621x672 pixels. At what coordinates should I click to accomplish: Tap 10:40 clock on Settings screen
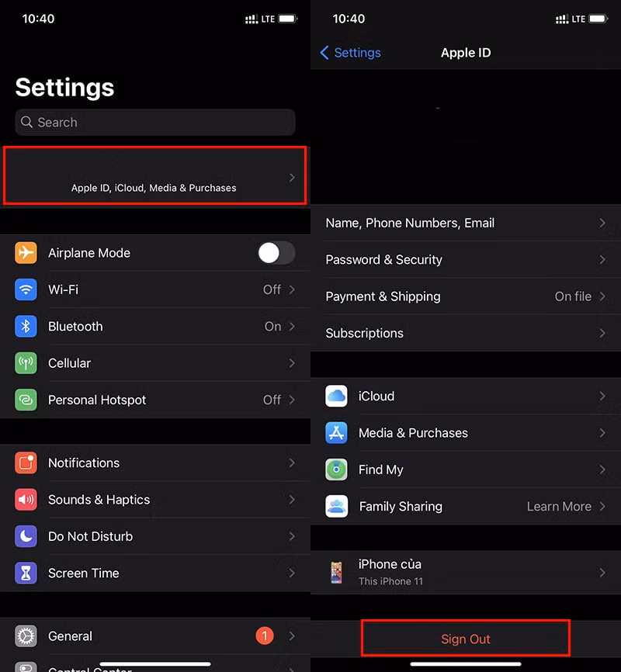coord(38,19)
